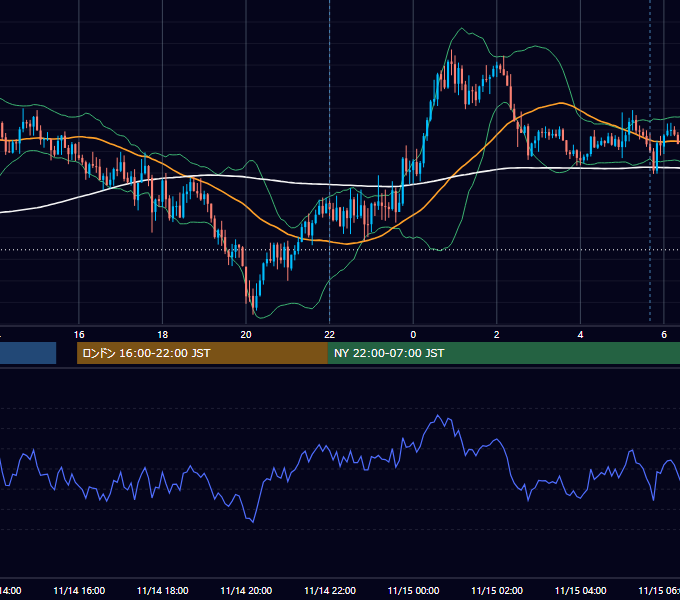680x600 pixels.
Task: Click the upper axis hour label 4
Action: (x=580, y=334)
